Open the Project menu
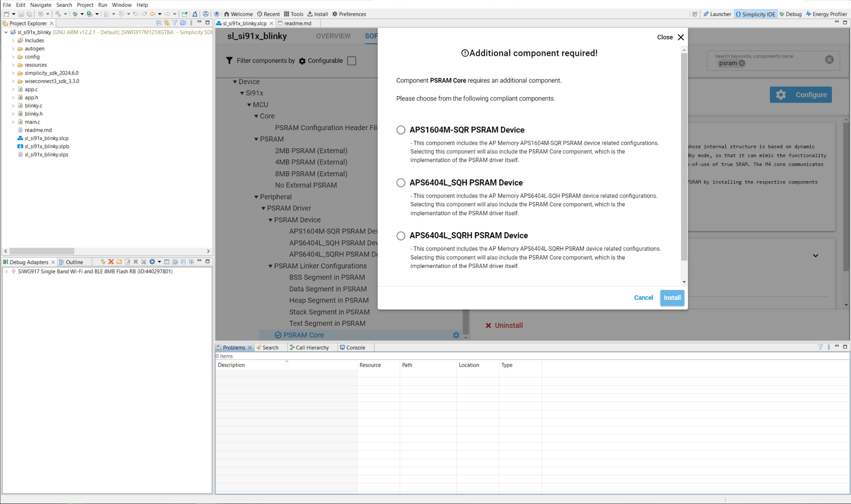Viewport: 851px width, 504px height. (x=85, y=5)
